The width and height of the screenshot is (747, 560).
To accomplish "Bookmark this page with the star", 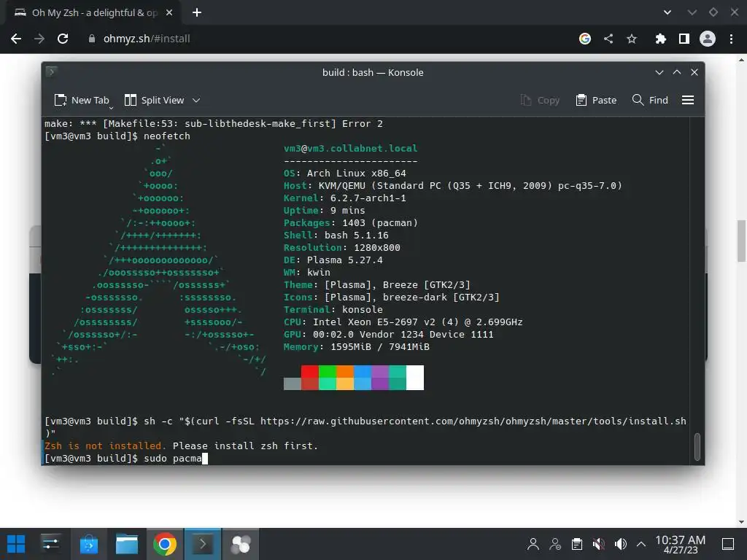I will tap(632, 39).
